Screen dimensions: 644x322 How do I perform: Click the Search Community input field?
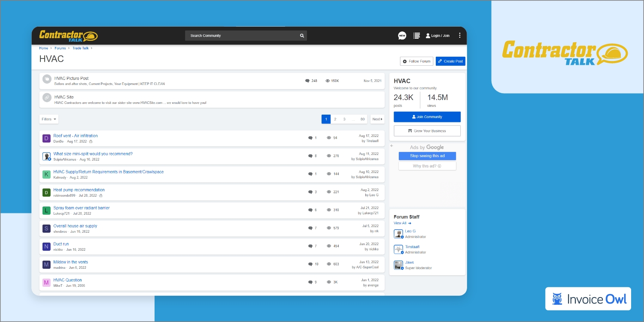pos(240,36)
